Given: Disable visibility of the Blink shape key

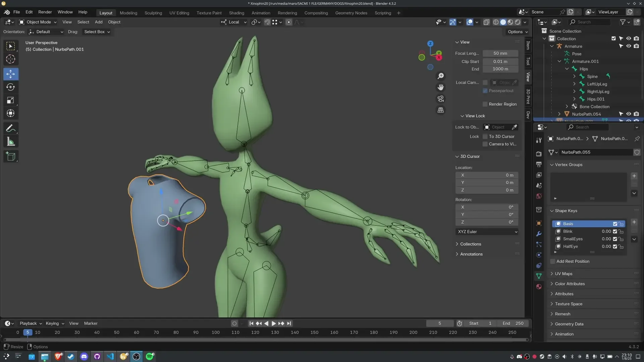Looking at the screenshot, I should pos(615,231).
